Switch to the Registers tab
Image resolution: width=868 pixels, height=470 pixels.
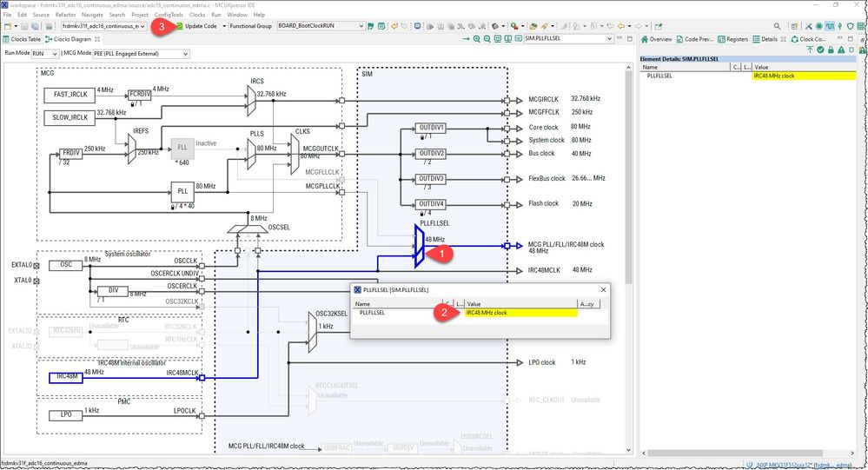(732, 39)
